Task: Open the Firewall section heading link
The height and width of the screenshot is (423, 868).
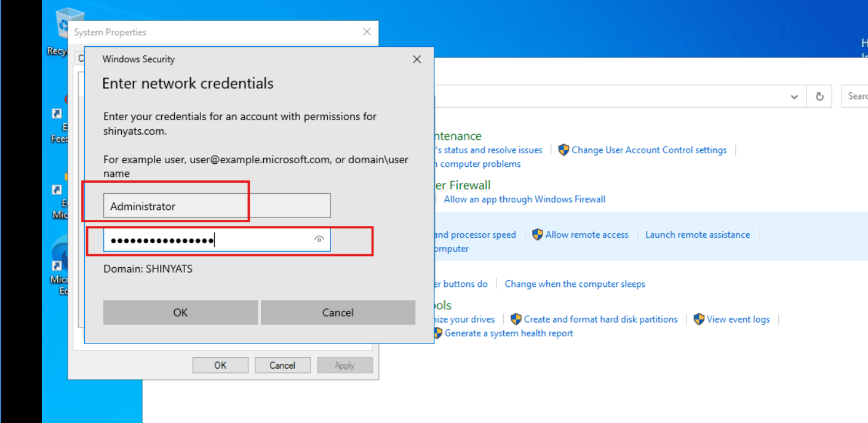Action: (463, 185)
